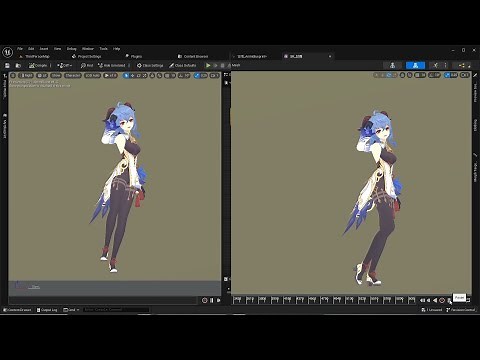Open the Cmd dropdown
The image size is (480, 360).
coord(71,310)
